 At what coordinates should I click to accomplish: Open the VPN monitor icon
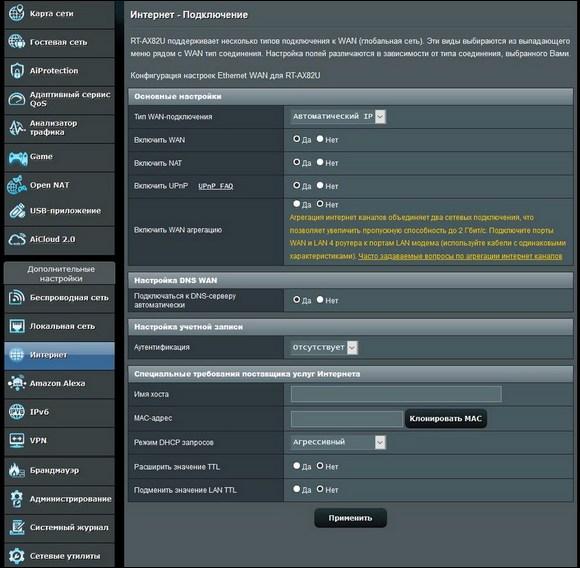(x=17, y=440)
